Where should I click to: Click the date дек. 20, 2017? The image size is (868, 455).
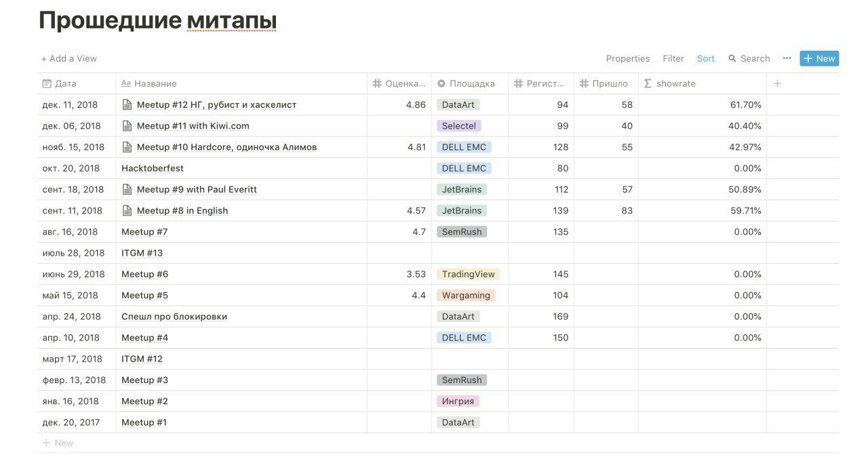pyautogui.click(x=71, y=422)
